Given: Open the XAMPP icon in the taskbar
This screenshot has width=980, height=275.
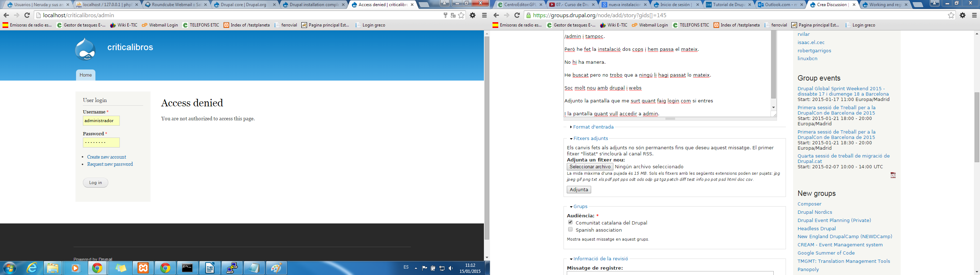Looking at the screenshot, I should coord(143,268).
